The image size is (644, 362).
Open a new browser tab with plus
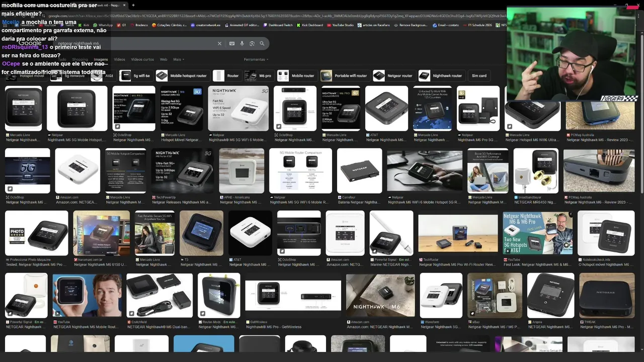click(x=133, y=5)
